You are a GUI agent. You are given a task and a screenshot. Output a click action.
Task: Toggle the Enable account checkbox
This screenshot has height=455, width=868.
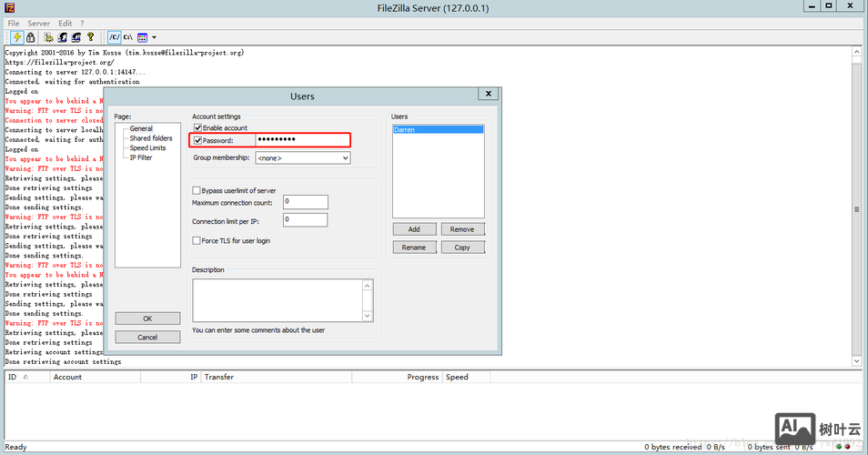197,128
